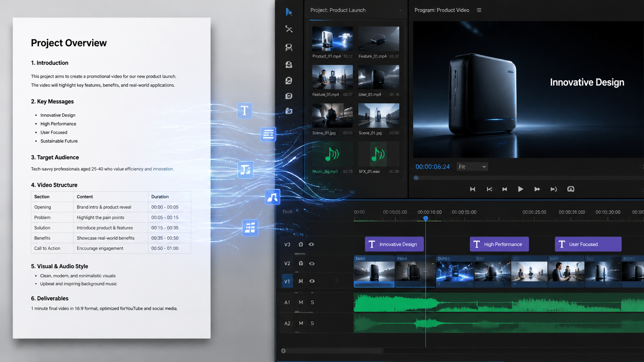Click the 'Project Overview' heading
The height and width of the screenshot is (362, 644).
[69, 43]
